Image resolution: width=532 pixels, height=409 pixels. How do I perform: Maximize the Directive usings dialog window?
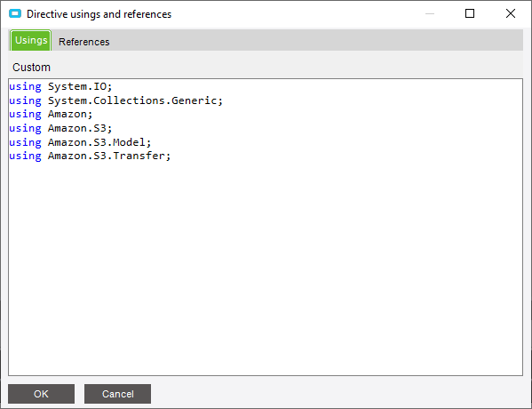470,13
